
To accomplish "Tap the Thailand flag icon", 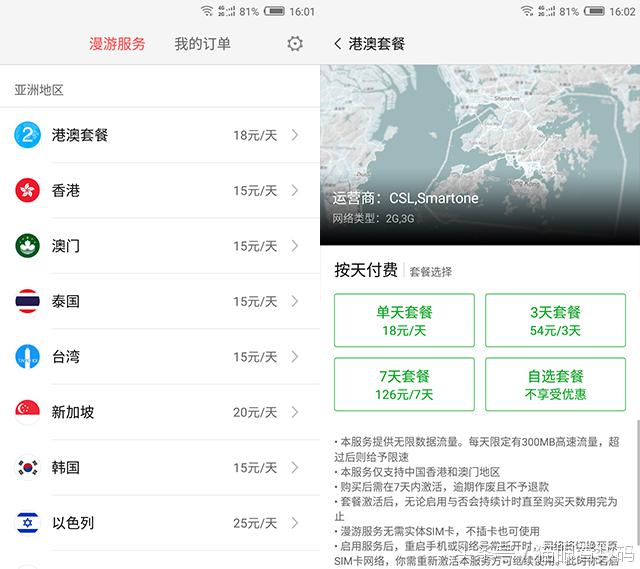I will (27, 301).
